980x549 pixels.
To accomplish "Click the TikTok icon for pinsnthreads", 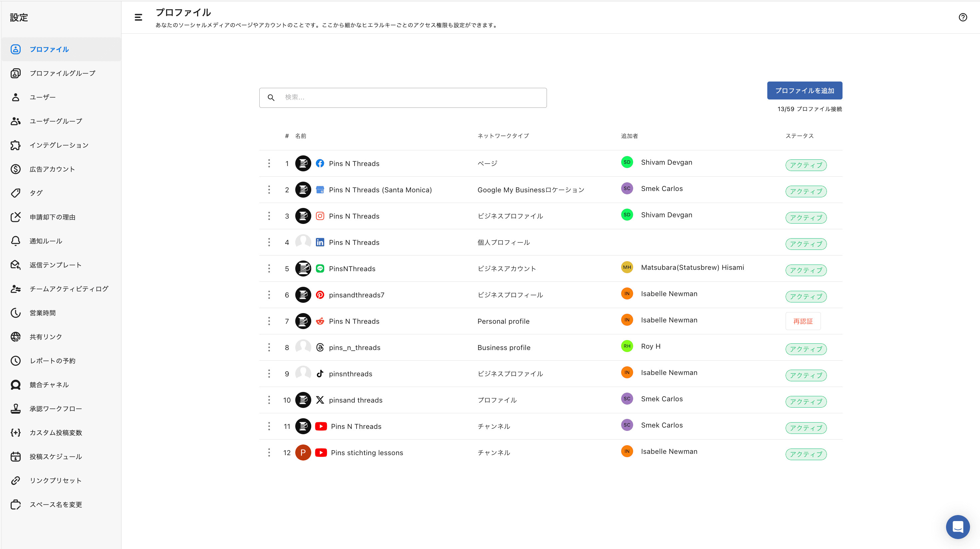I will (x=320, y=374).
